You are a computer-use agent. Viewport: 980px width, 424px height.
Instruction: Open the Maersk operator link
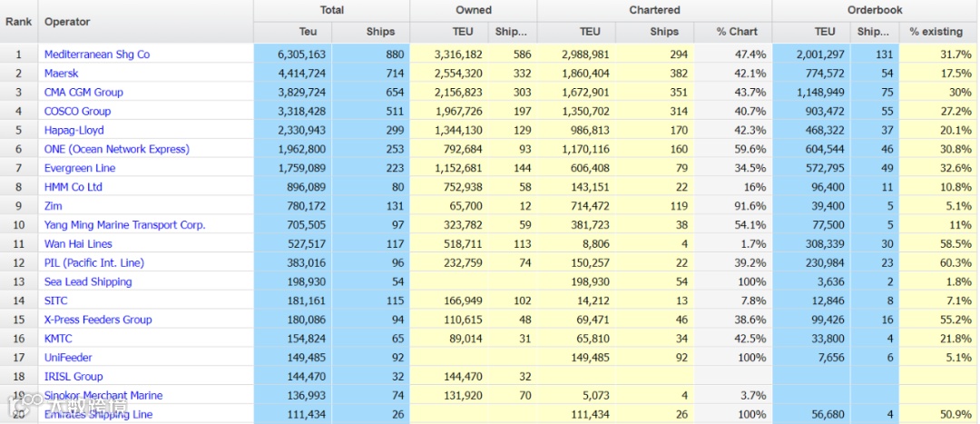62,74
